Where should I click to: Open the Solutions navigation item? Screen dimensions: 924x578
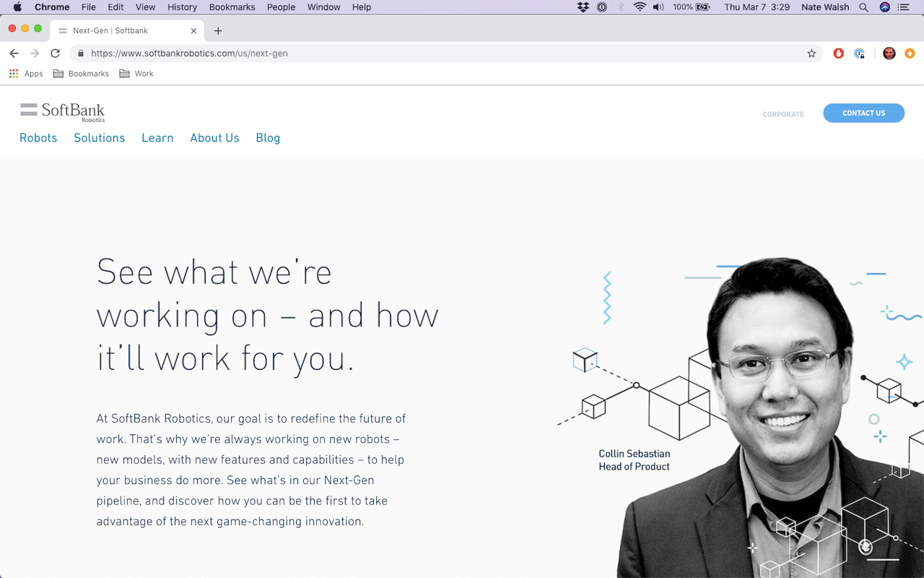[100, 138]
